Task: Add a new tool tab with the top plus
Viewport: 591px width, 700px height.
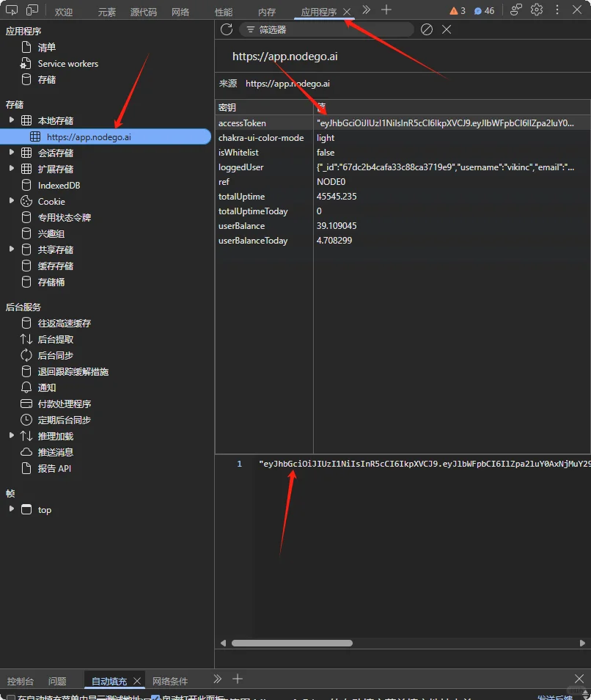Action: 386,10
